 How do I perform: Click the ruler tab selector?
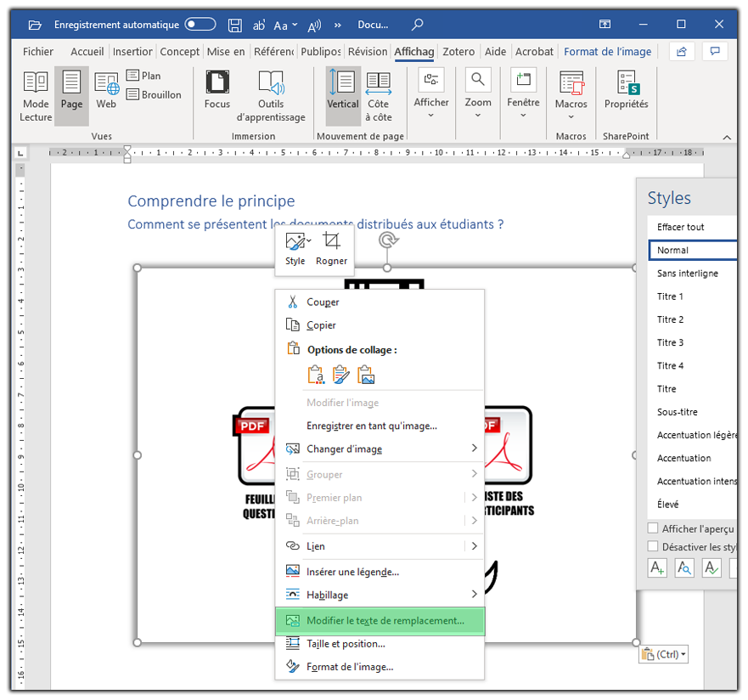[x=20, y=153]
